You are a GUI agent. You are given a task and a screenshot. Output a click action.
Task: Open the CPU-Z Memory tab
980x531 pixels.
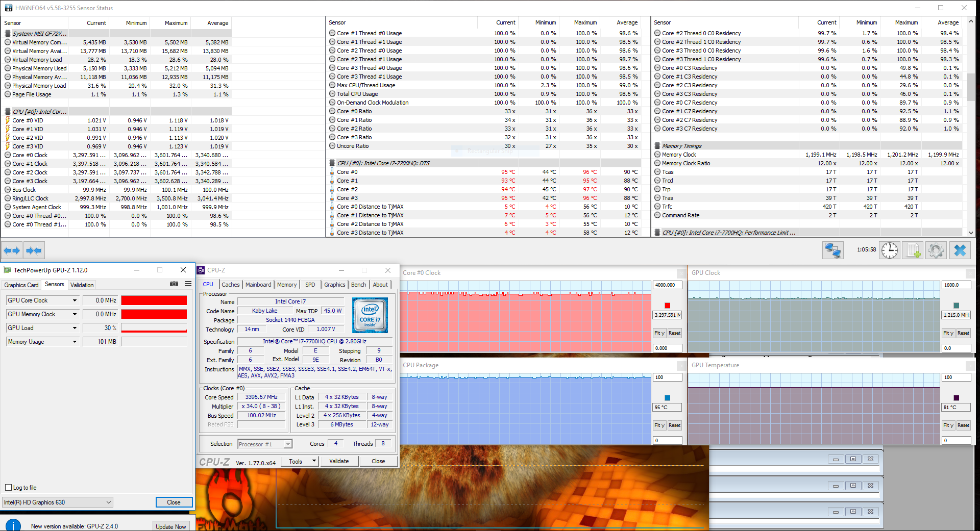click(x=287, y=285)
